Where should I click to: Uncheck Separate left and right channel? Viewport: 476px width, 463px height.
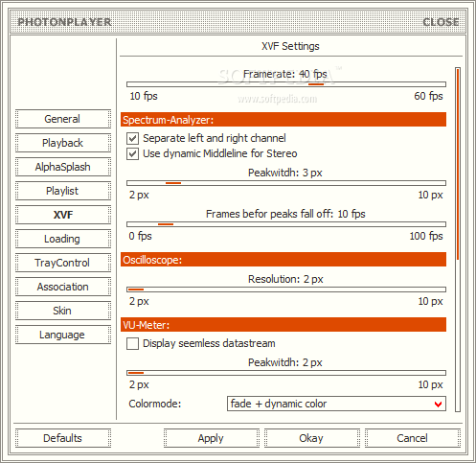[x=132, y=138]
